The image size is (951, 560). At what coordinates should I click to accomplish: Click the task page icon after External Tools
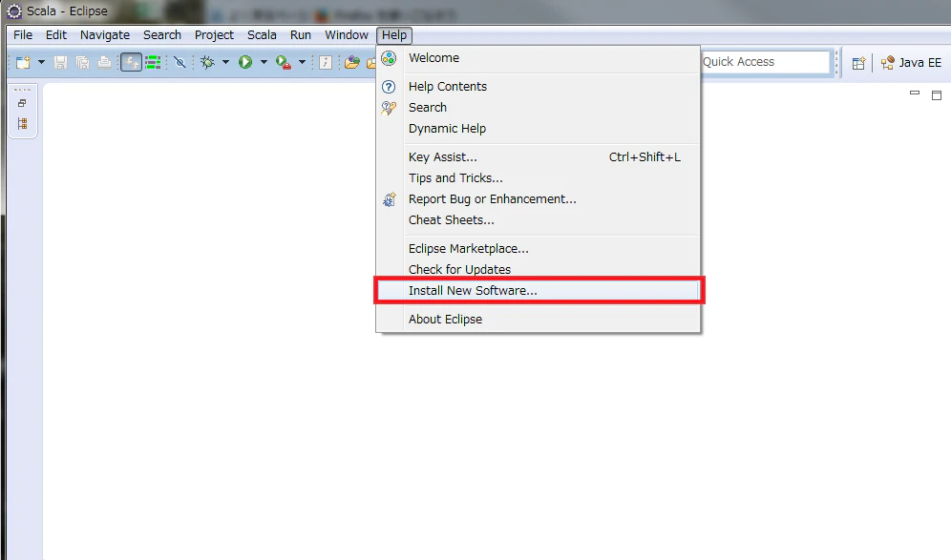[326, 62]
